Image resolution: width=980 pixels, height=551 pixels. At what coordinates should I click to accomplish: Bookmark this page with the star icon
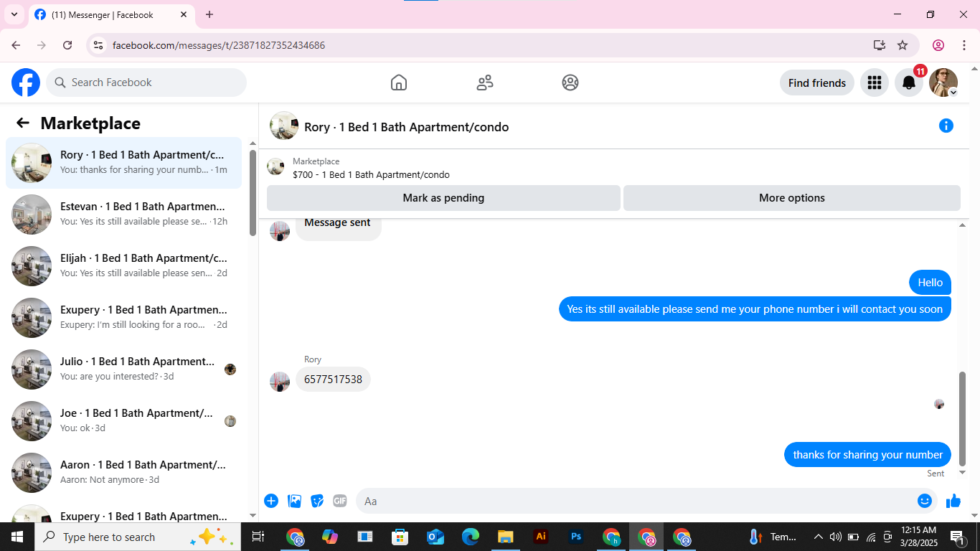click(x=903, y=45)
